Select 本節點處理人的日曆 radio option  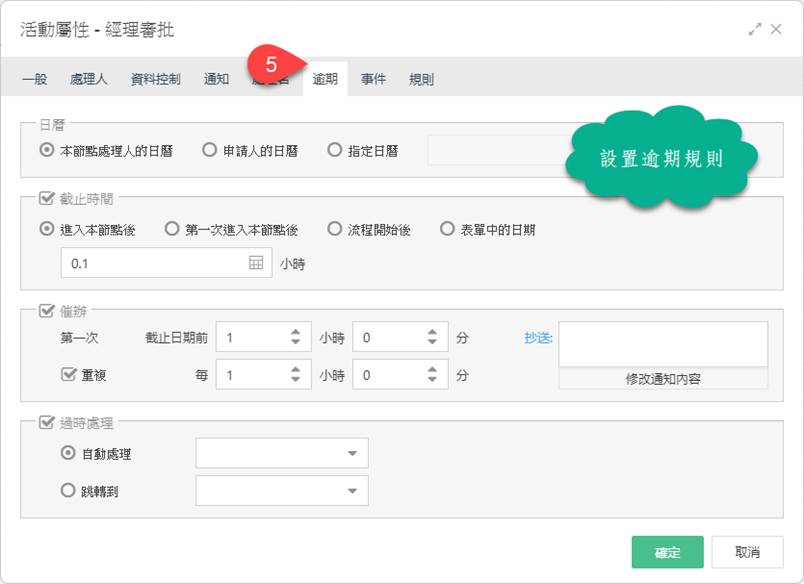click(x=47, y=150)
